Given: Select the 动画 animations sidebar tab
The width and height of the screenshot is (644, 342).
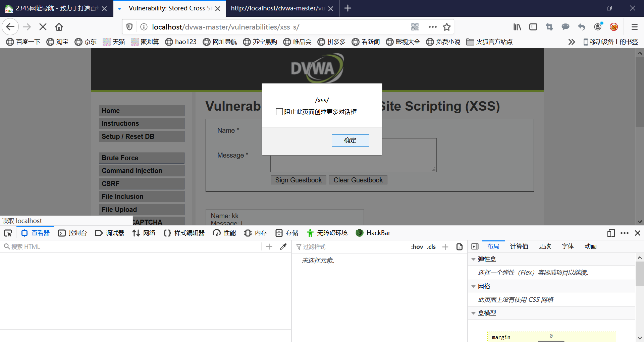Looking at the screenshot, I should pos(591,246).
